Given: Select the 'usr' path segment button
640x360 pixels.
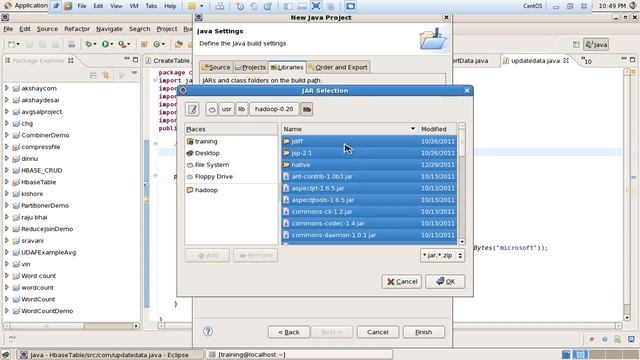Looking at the screenshot, I should coord(227,109).
